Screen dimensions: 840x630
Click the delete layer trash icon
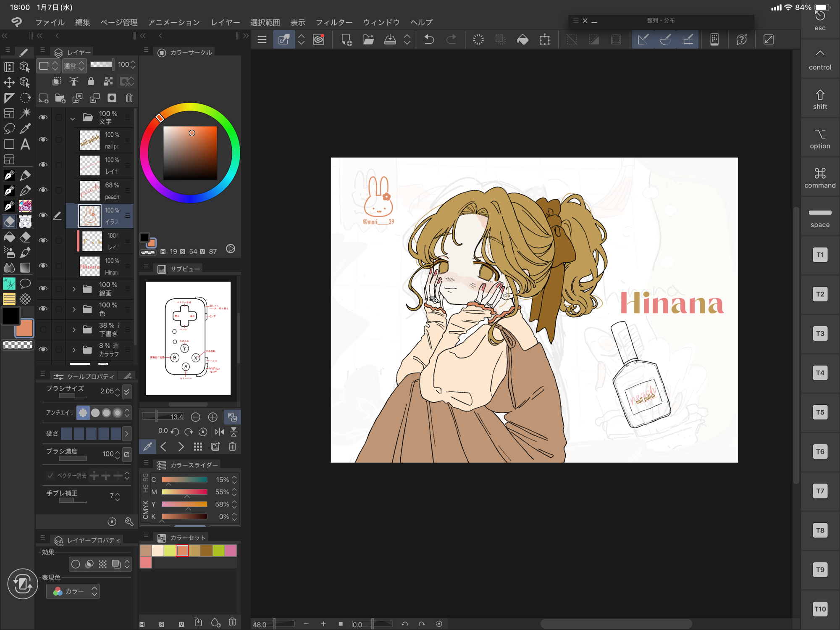click(x=129, y=98)
